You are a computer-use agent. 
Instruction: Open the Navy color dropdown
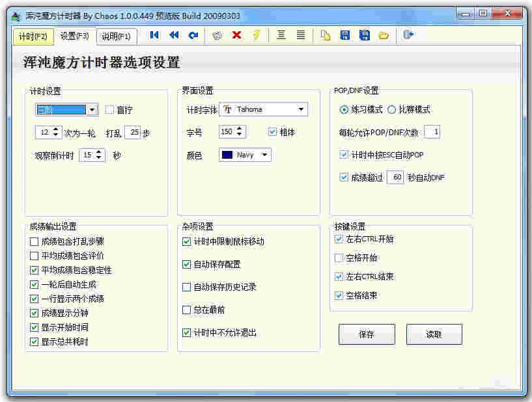(245, 155)
